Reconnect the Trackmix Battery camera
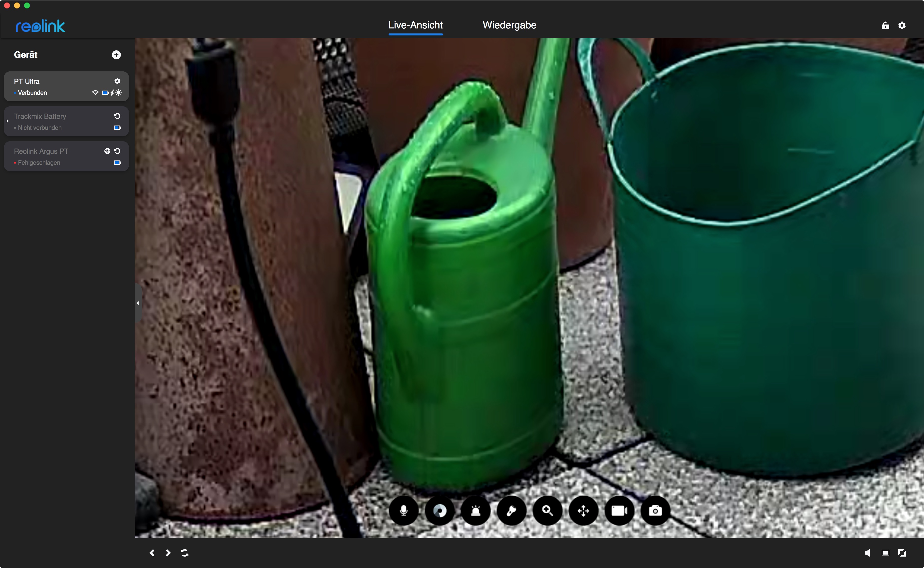 coord(117,116)
